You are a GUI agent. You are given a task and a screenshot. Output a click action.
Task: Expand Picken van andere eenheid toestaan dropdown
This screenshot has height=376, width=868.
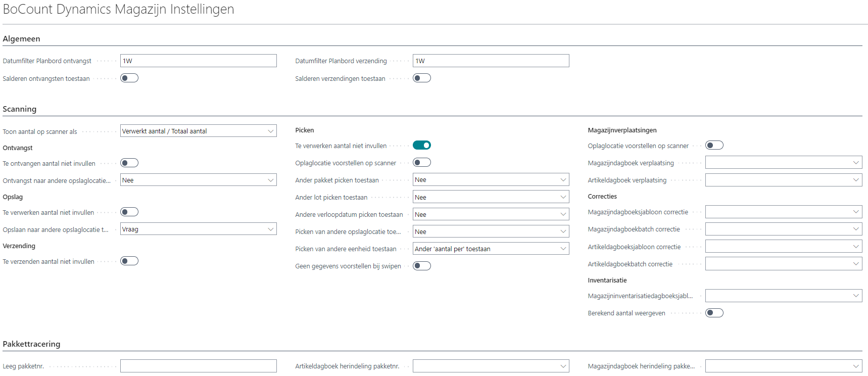coord(491,249)
